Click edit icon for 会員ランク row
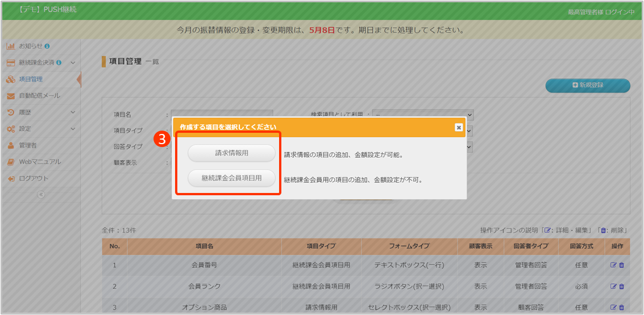 613,286
